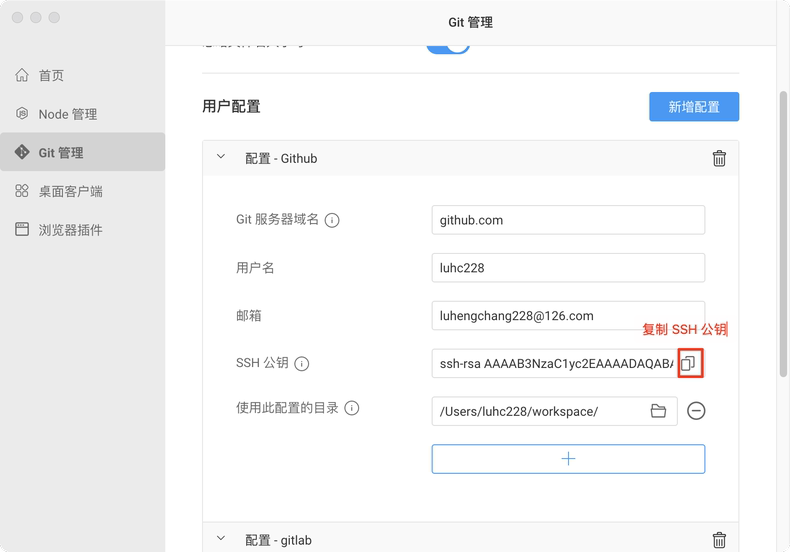Click the /Users/luhc228/workspace/ directory field

coord(554,411)
